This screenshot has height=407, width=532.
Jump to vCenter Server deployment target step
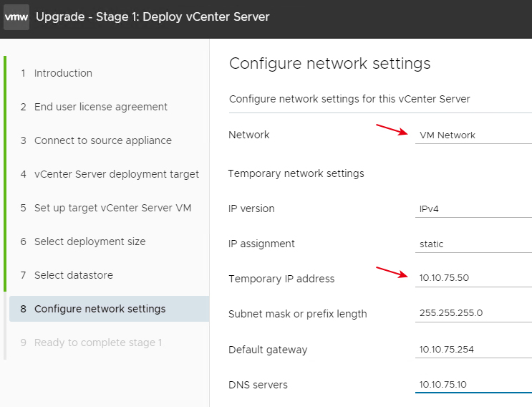coord(110,174)
